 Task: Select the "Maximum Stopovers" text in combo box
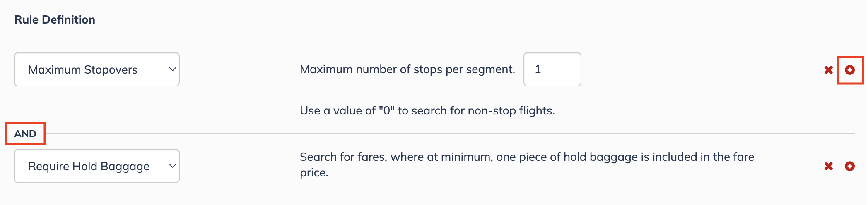pos(83,69)
